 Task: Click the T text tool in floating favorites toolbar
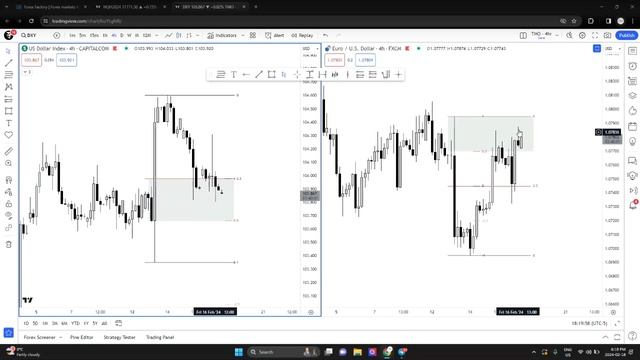click(x=233, y=74)
